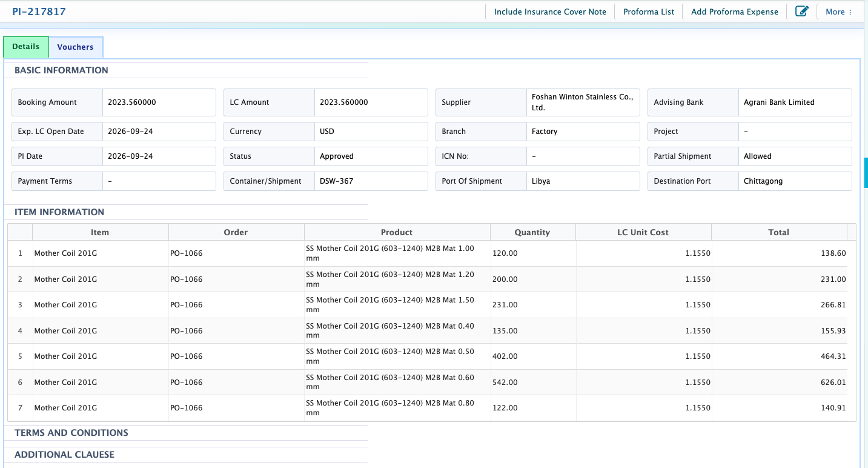
Task: Sort table by the Order column header
Action: [236, 232]
